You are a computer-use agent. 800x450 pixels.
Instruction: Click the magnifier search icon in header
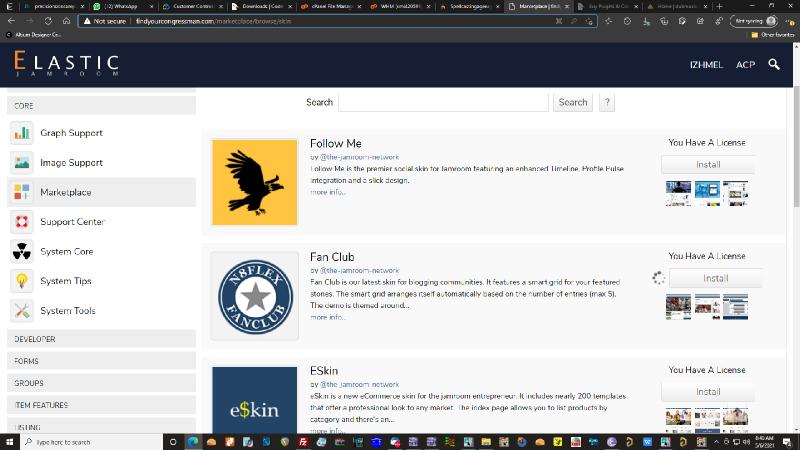point(773,65)
